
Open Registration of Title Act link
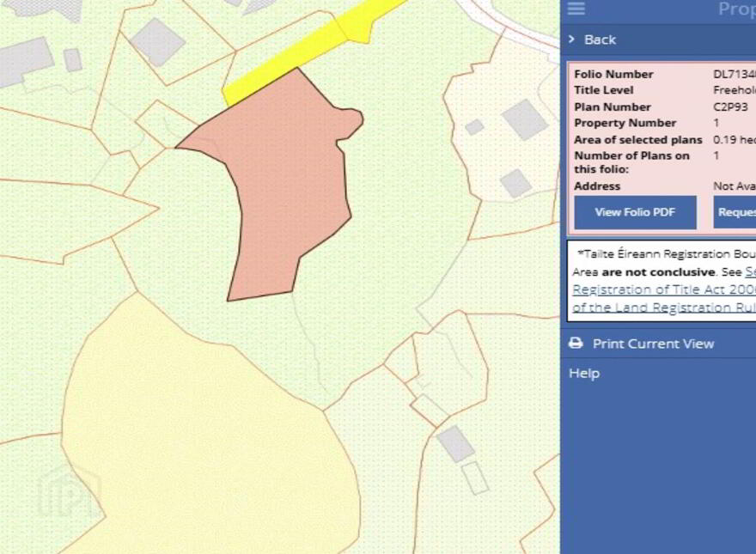click(664, 289)
